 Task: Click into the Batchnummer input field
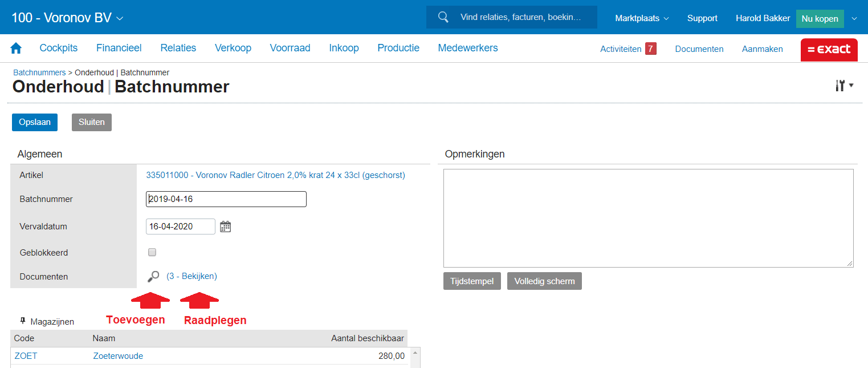point(226,199)
